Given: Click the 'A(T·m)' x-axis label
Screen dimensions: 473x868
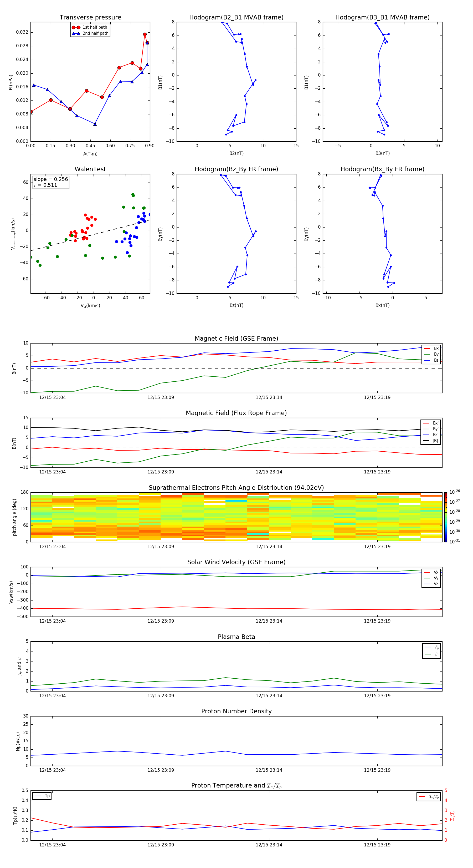Looking at the screenshot, I should (90, 154).
